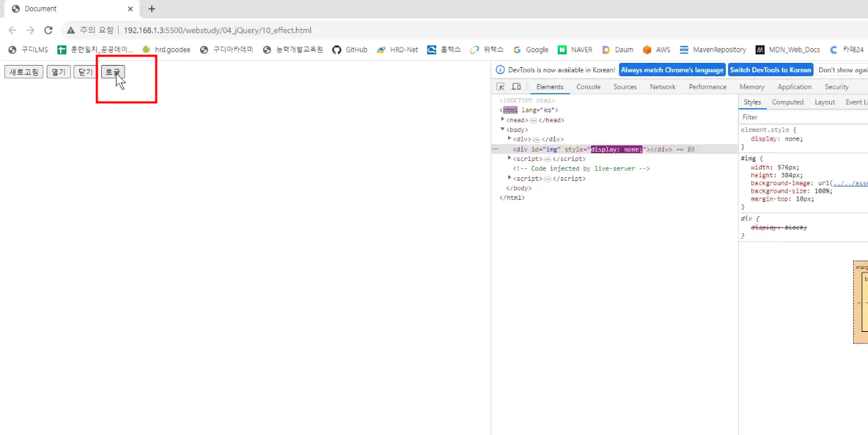Open the 구디LMS bookmark

pos(28,50)
